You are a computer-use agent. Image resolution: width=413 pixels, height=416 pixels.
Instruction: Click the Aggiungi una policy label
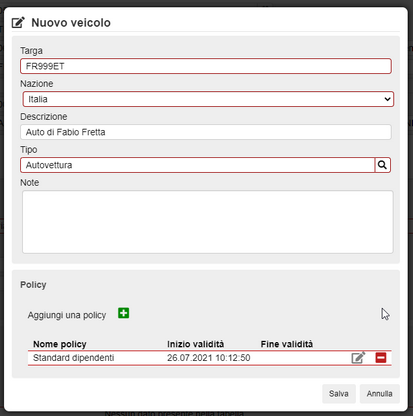67,315
